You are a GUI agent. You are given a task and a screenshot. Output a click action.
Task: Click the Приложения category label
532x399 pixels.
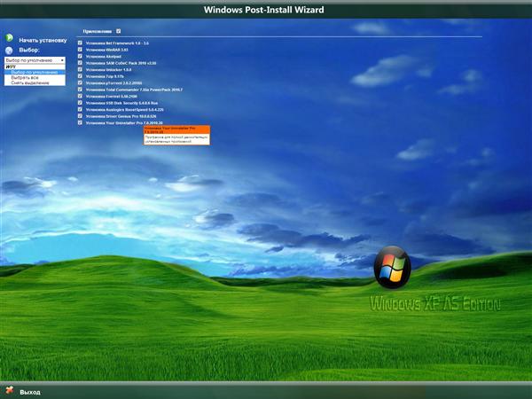pos(97,32)
